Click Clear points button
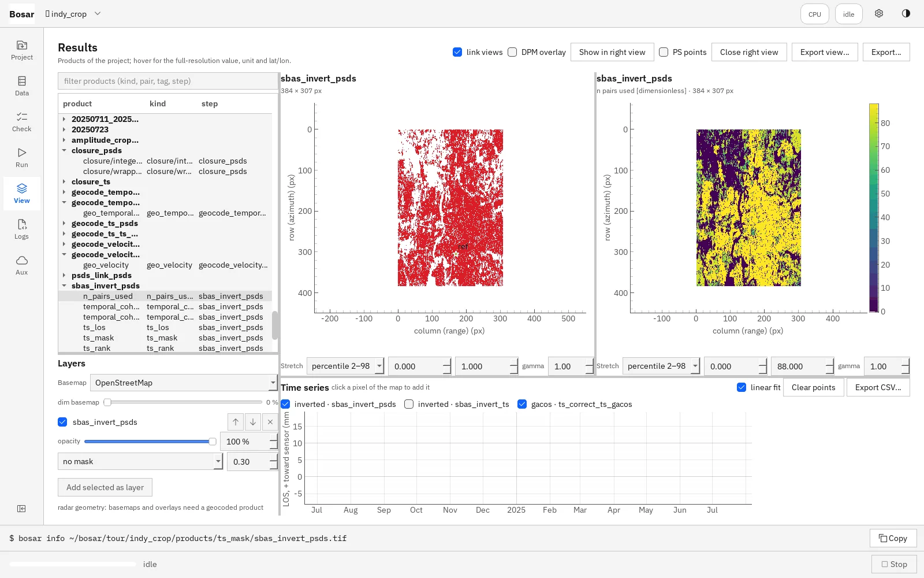The width and height of the screenshot is (924, 578). [x=814, y=387]
